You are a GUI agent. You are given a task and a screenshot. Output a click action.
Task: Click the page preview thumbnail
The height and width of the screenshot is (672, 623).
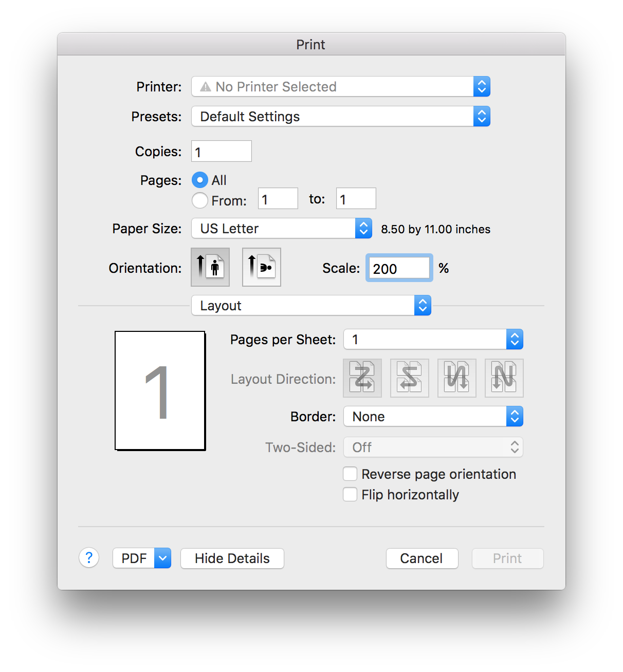[160, 390]
